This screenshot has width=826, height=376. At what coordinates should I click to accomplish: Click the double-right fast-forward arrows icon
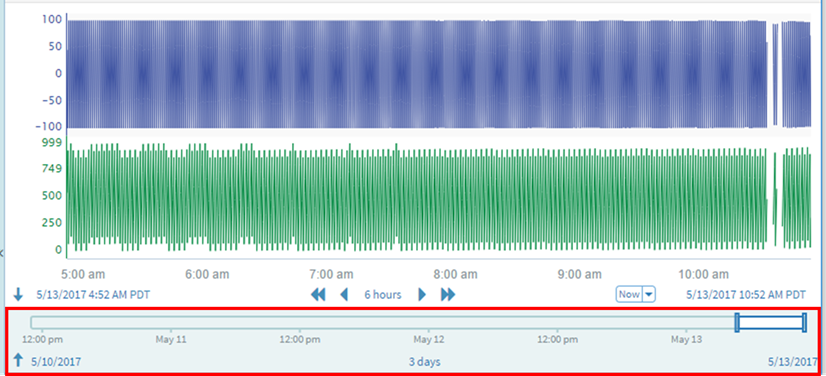[448, 294]
